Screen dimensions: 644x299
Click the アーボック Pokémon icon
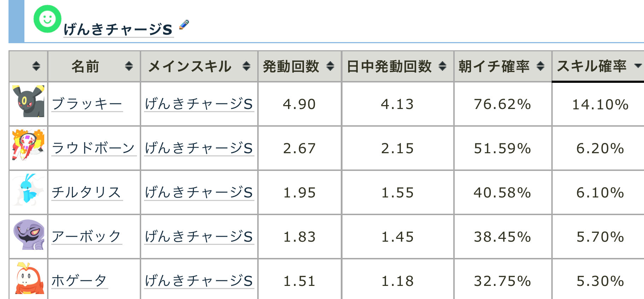pyautogui.click(x=28, y=234)
